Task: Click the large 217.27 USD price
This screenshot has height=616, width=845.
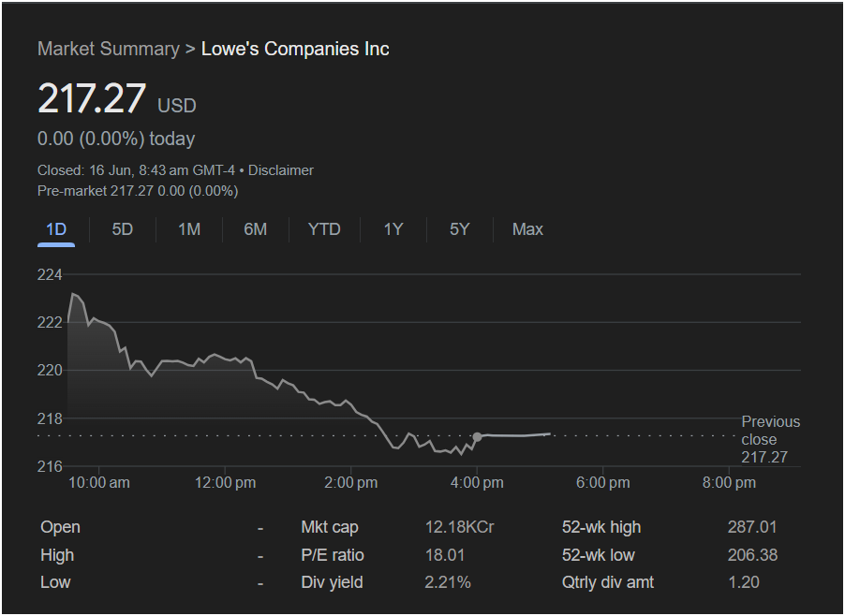Action: (92, 99)
